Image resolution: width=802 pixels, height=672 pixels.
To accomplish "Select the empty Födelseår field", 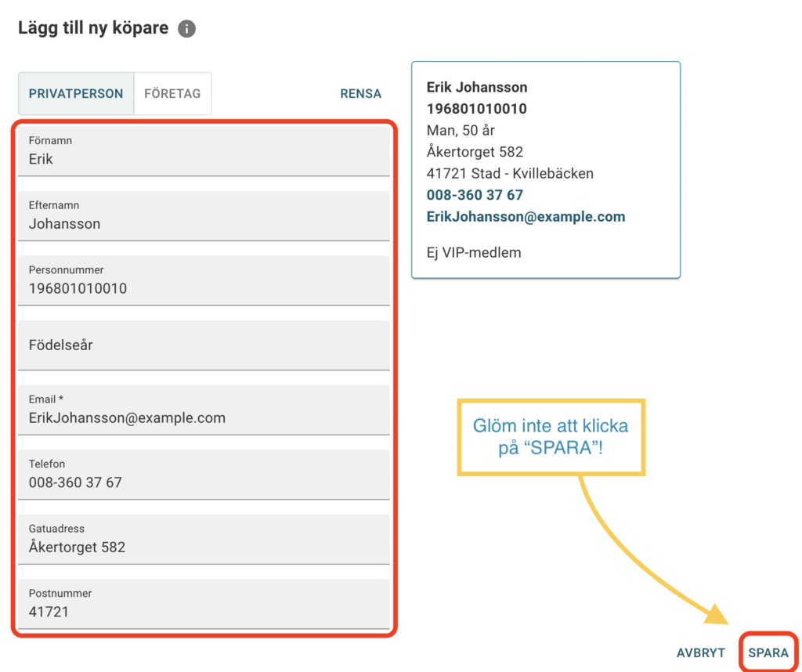I will 204,345.
